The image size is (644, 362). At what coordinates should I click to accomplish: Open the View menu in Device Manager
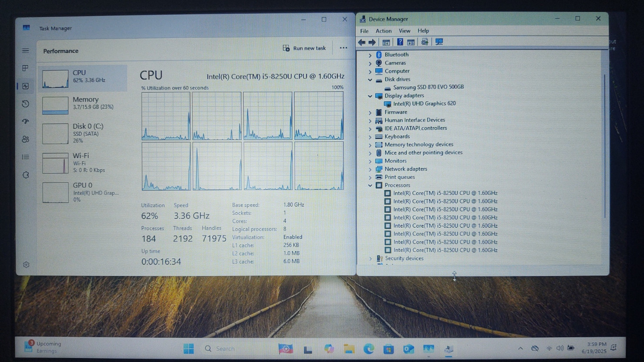click(404, 31)
